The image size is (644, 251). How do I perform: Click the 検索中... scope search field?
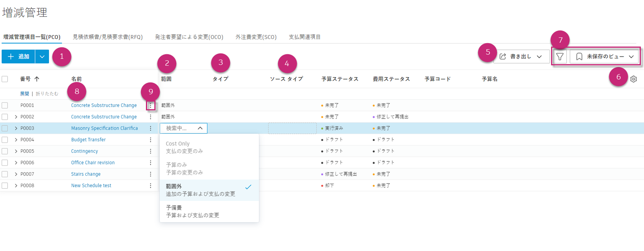click(179, 128)
